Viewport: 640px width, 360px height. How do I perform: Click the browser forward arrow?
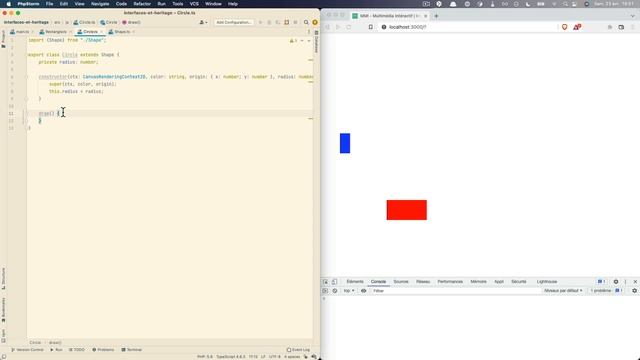(338, 27)
